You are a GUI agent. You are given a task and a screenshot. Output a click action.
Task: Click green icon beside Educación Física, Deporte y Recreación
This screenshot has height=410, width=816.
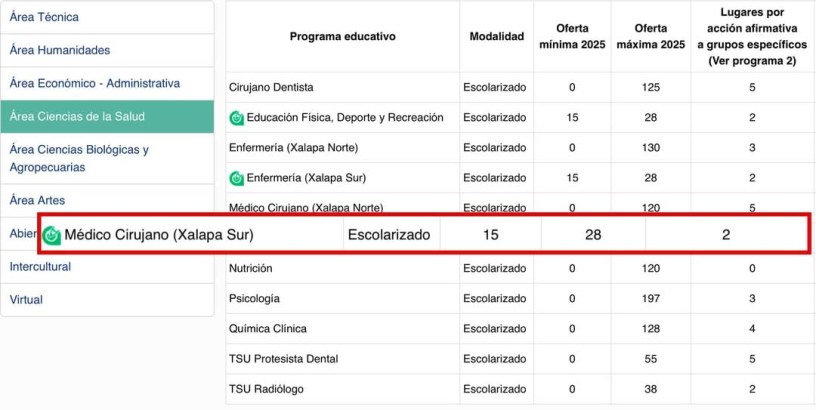[237, 118]
